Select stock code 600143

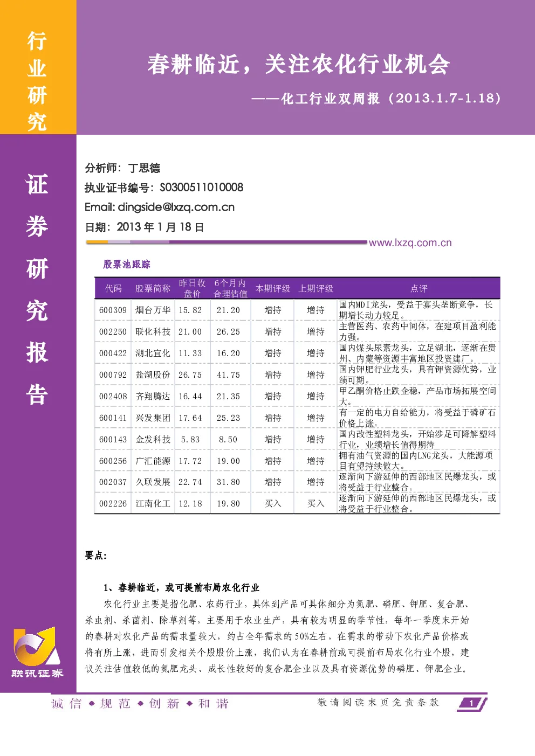[x=113, y=440]
